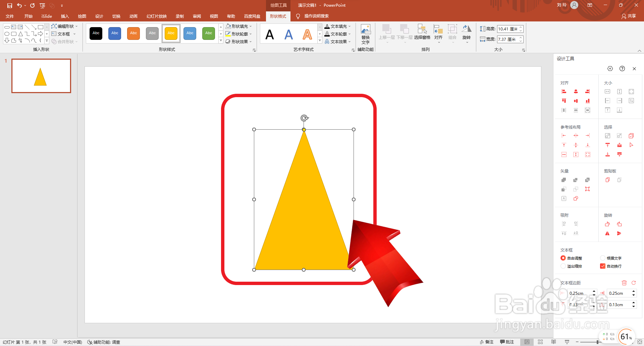The width and height of the screenshot is (644, 346).
Task: Switch to 开始 tab
Action: (29, 16)
